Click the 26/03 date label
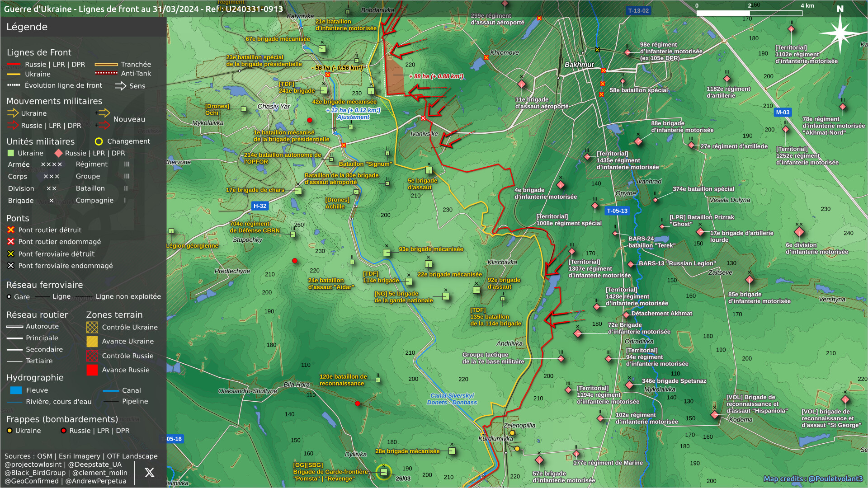This screenshot has height=488, width=868. click(x=403, y=479)
